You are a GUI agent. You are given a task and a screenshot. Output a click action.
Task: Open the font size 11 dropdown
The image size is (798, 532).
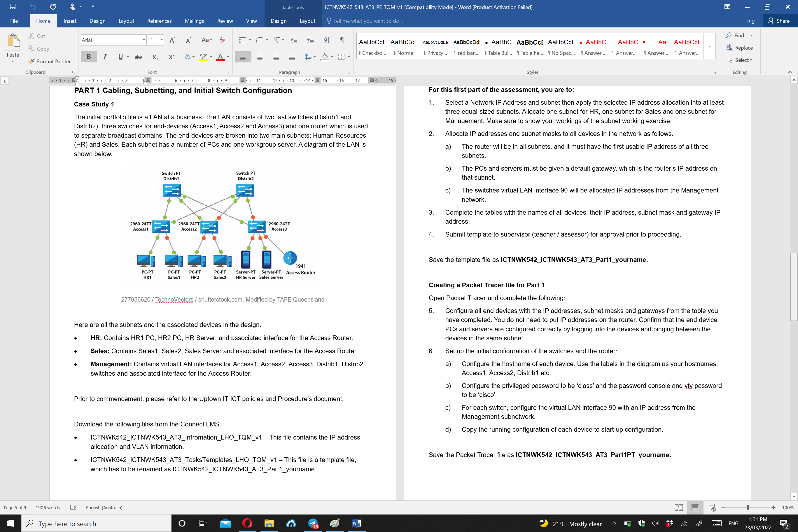click(162, 40)
